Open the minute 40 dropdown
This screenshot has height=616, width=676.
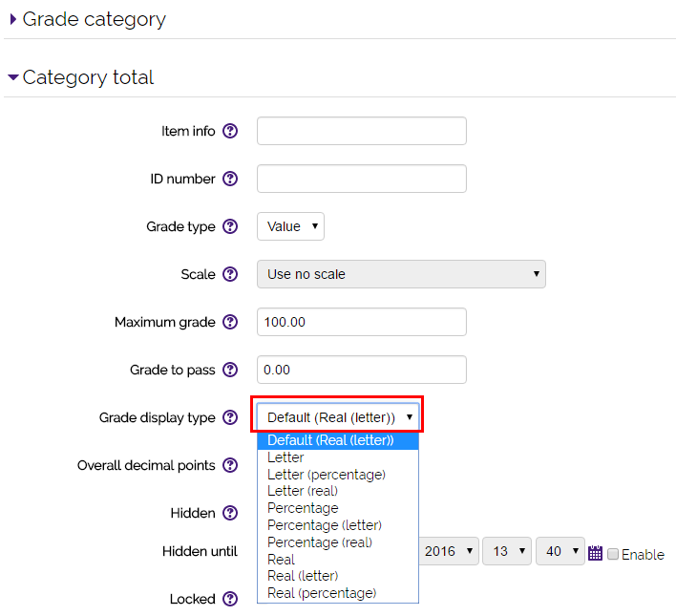560,551
